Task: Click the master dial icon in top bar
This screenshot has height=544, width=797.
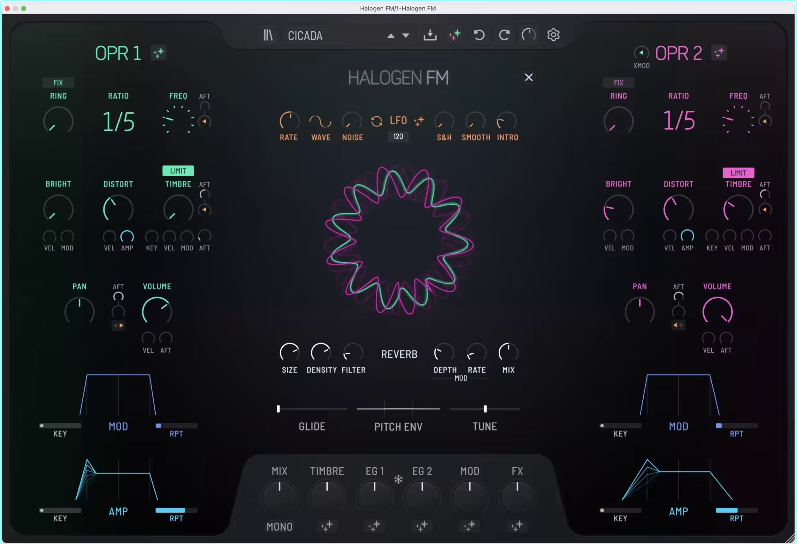Action: click(x=529, y=35)
